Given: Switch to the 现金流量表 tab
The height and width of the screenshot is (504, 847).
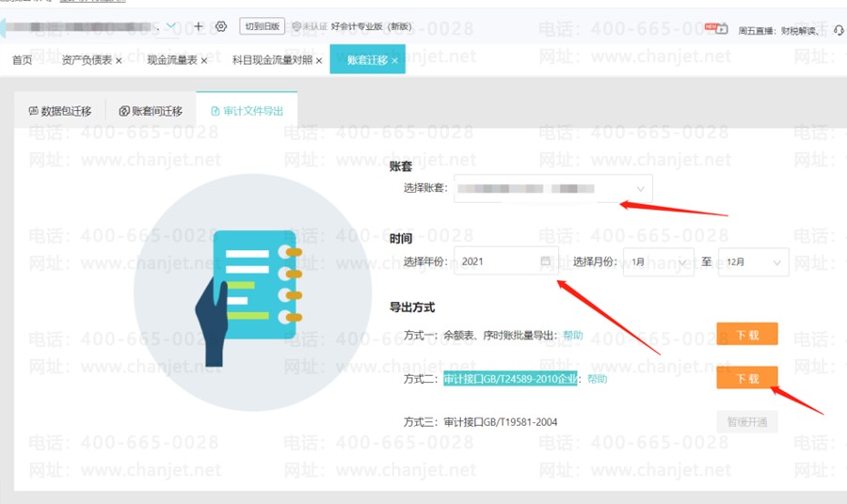Looking at the screenshot, I should pos(172,60).
